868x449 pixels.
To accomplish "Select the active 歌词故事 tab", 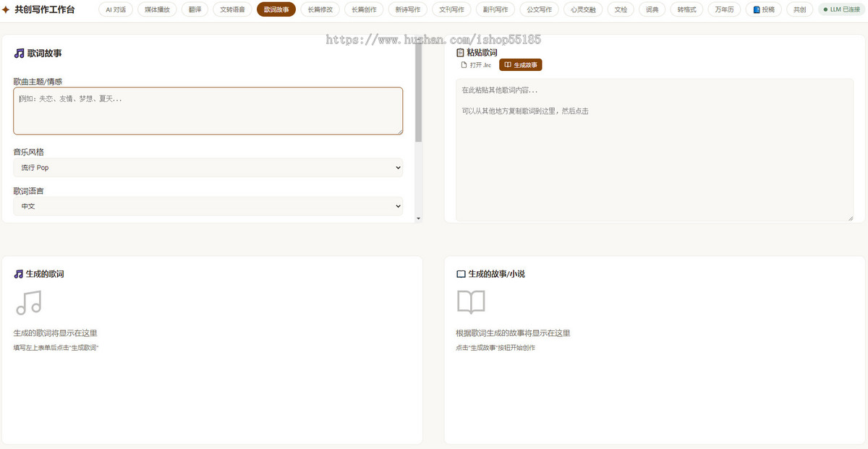I will point(276,10).
